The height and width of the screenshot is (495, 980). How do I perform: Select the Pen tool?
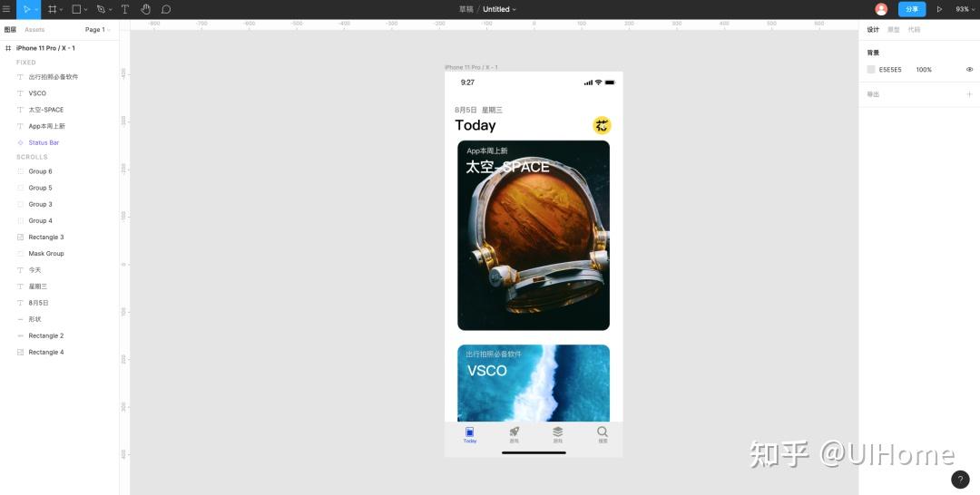click(x=102, y=9)
